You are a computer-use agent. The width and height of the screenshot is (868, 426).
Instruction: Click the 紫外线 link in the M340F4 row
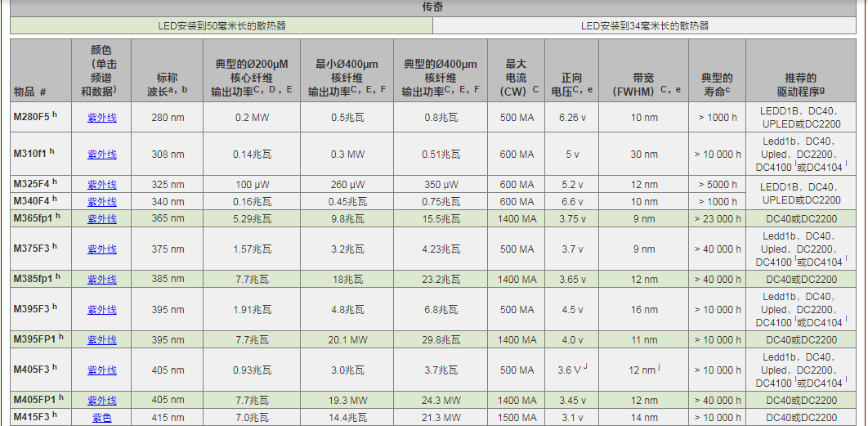(102, 202)
